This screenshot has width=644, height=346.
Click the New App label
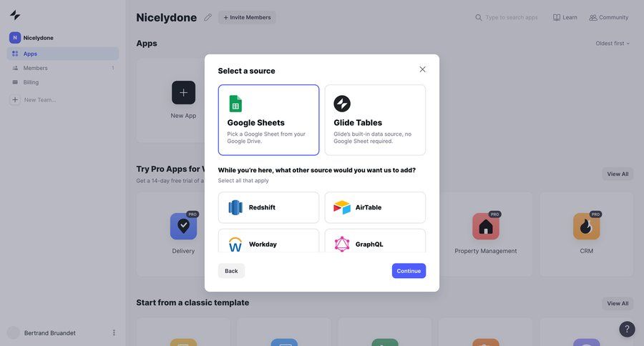tap(184, 116)
